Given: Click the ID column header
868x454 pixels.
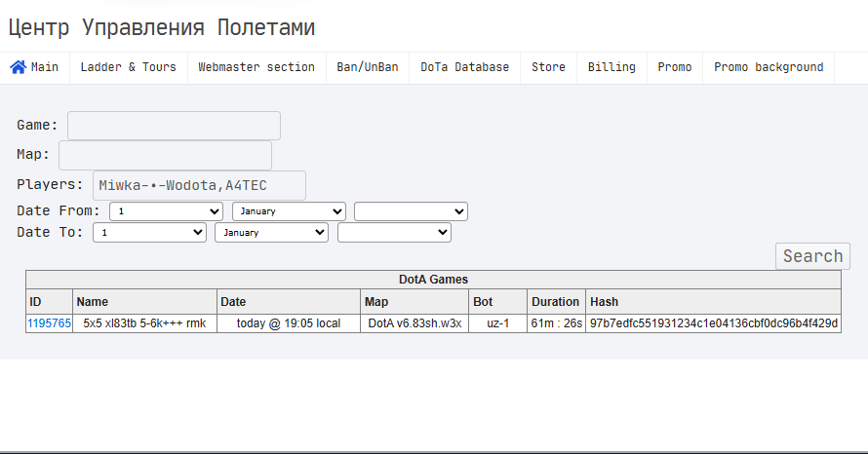Looking at the screenshot, I should 50,302.
